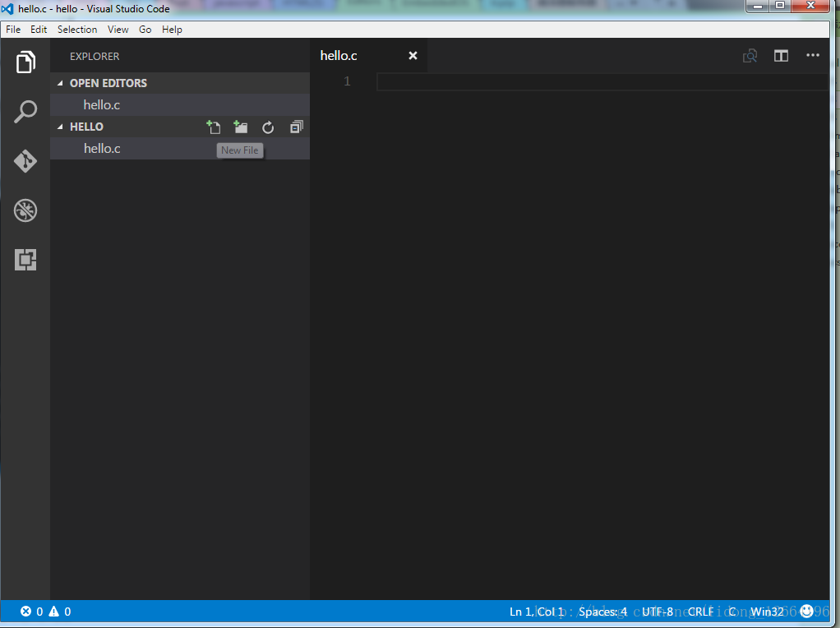This screenshot has width=840, height=628.
Task: Select hello.c in the HELLO folder
Action: [x=180, y=149]
